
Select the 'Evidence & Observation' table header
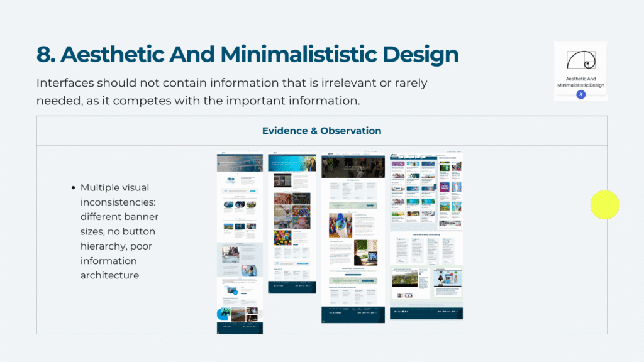pos(321,131)
